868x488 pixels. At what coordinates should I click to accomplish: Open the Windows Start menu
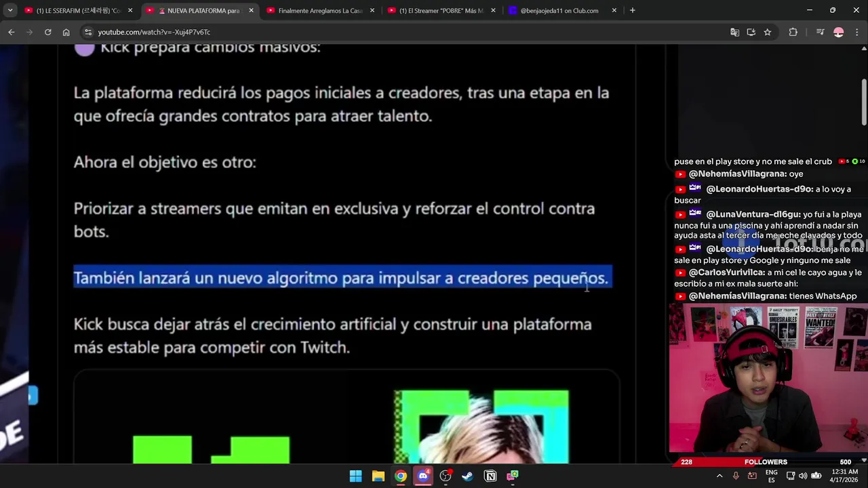point(355,476)
